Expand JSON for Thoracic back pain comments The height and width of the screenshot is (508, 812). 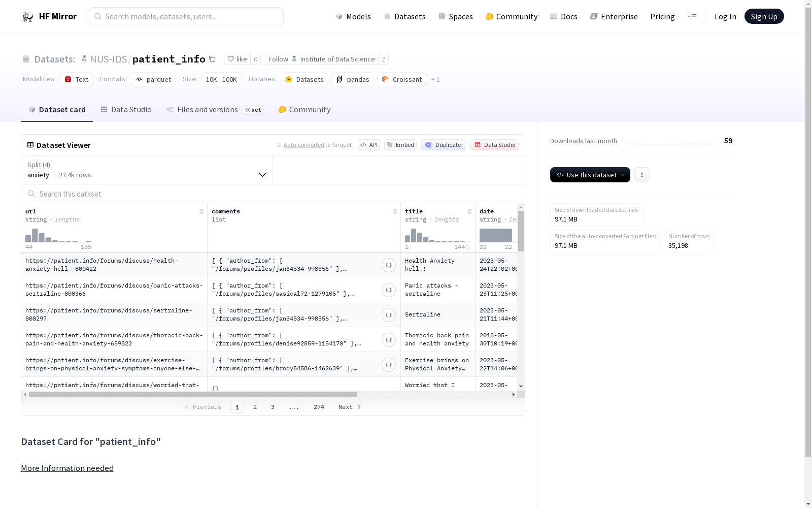389,340
